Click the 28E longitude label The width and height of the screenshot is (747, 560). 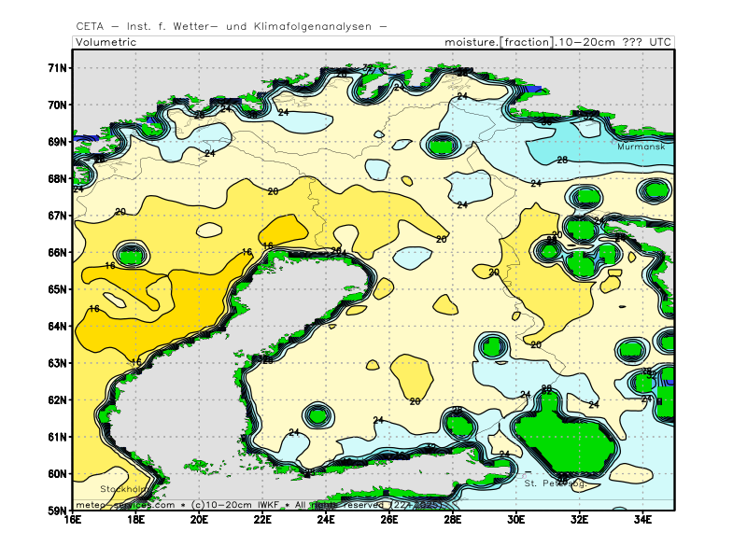coord(453,519)
